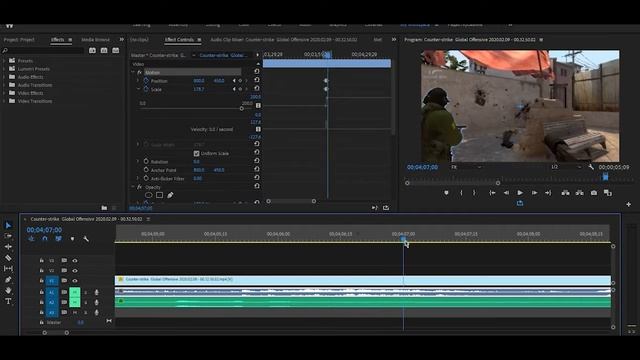Step forward one frame in Program monitor
This screenshot has width=640, height=360.
point(534,193)
